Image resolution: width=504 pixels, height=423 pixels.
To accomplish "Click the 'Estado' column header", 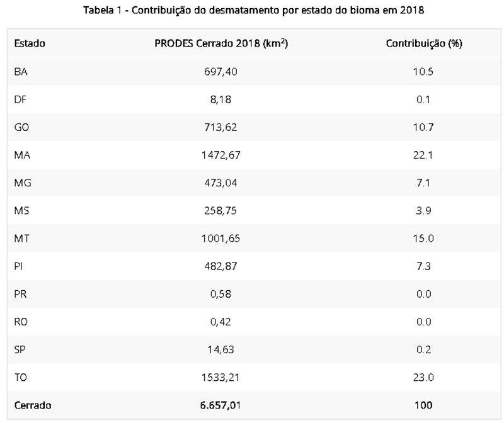I will 29,43.
